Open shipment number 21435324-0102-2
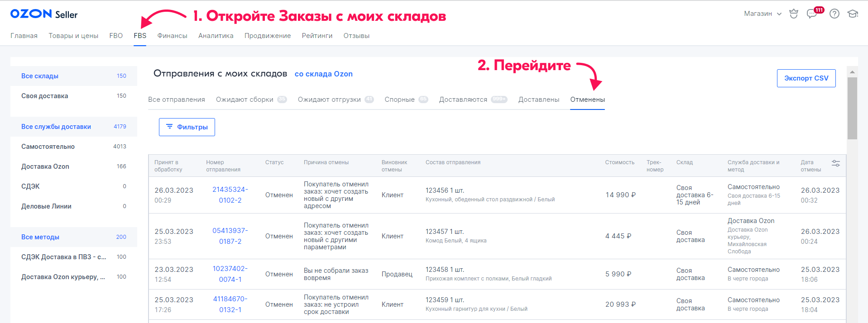This screenshot has height=323, width=868. 230,195
